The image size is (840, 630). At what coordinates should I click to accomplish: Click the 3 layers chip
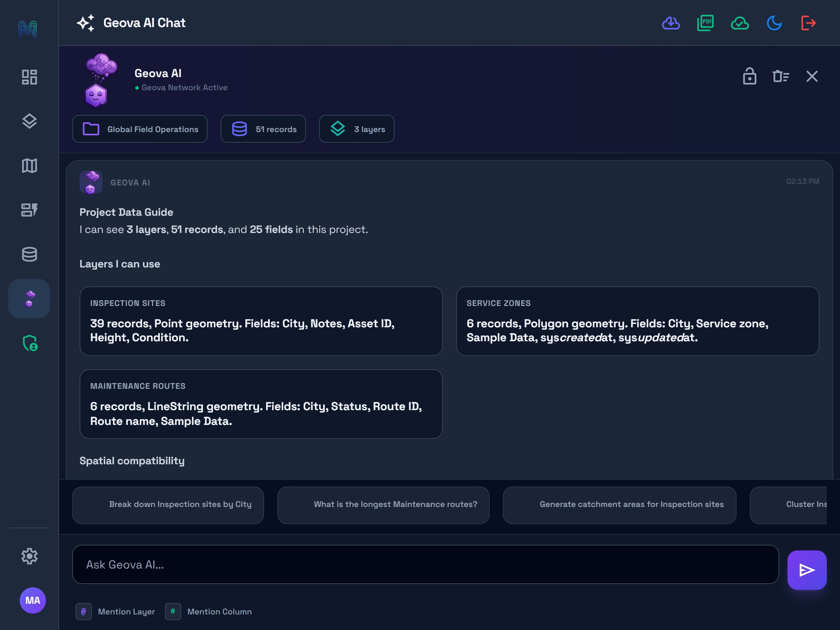(357, 129)
